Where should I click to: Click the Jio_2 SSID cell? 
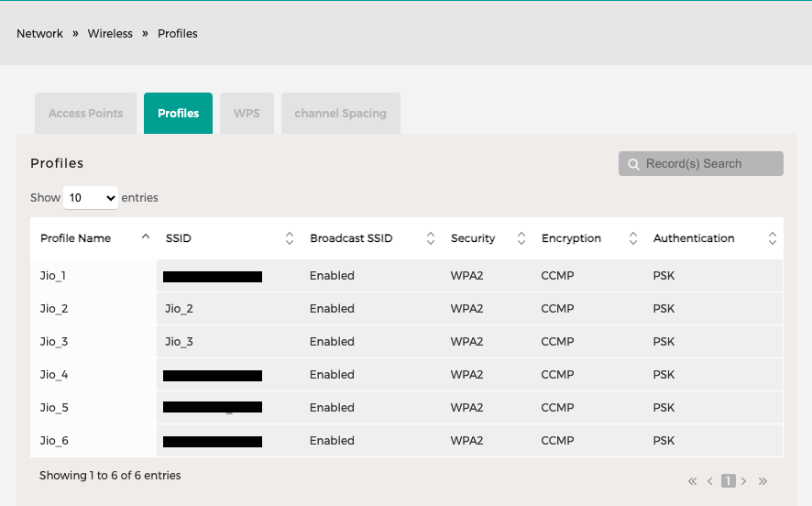coord(229,309)
